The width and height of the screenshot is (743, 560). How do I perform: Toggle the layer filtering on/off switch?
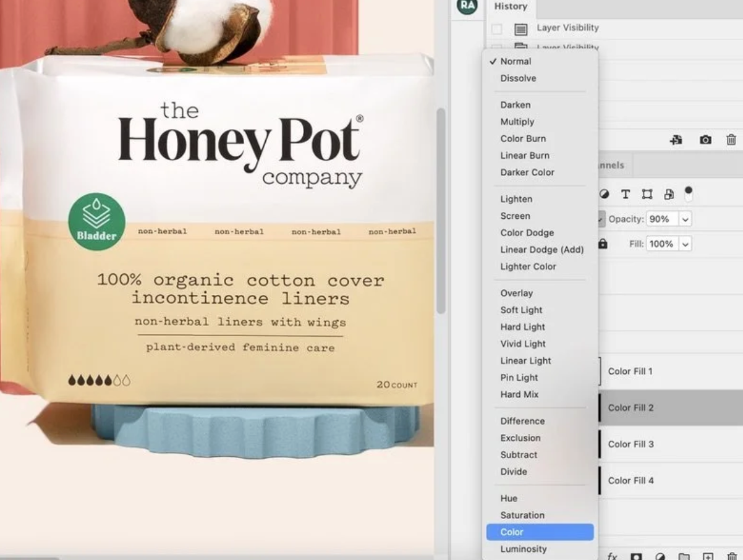689,193
